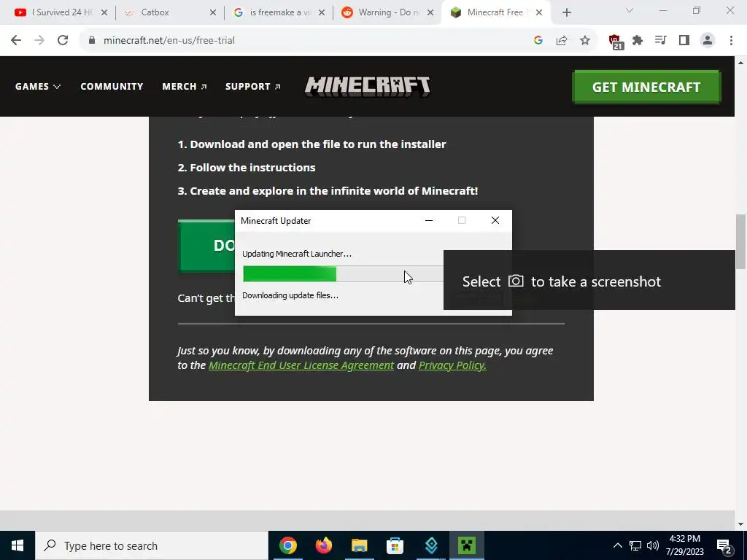747x560 pixels.
Task: Click the site lock icon
Action: click(92, 41)
